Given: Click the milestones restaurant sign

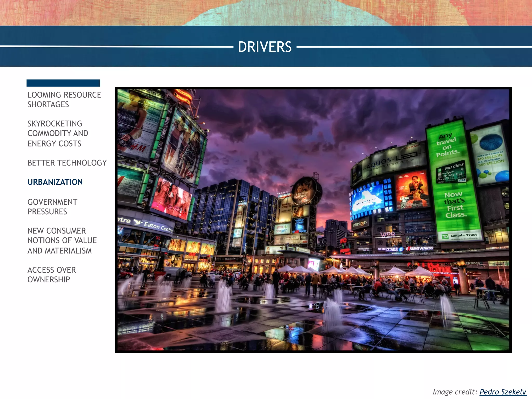Looking at the screenshot, I should [360, 223].
